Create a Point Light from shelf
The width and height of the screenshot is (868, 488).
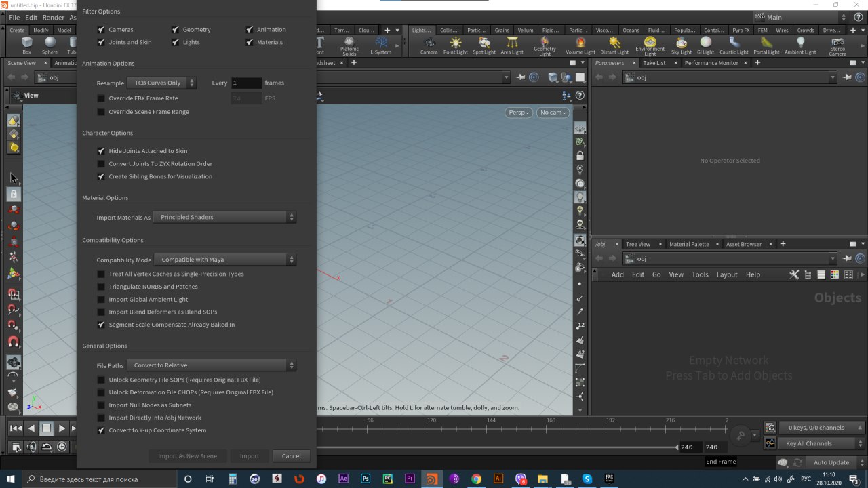[455, 45]
